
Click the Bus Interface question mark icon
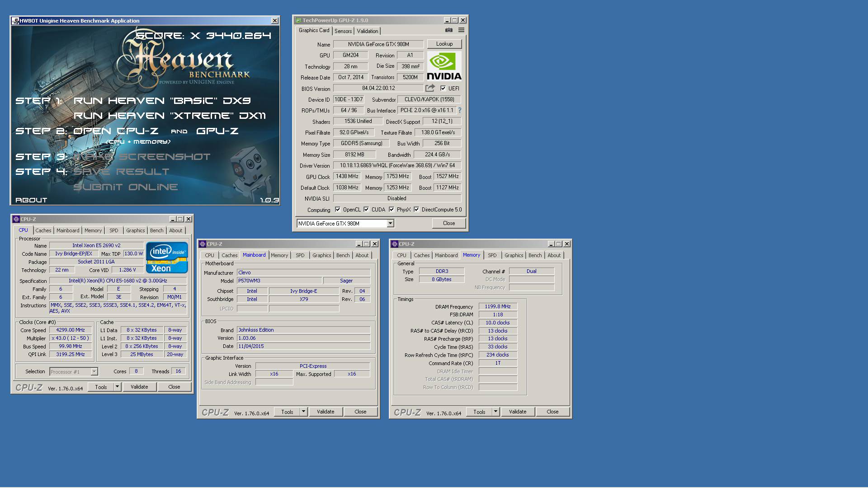coord(460,110)
